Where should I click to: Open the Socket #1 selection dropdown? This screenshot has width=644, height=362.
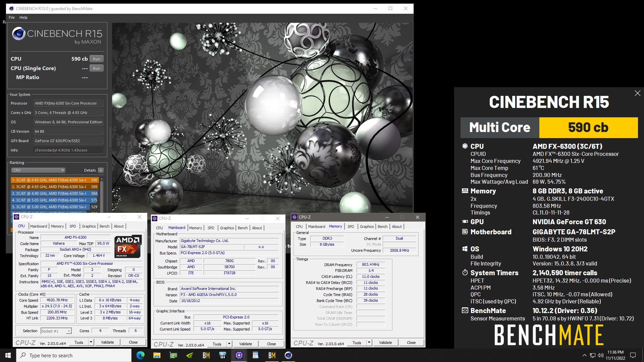56,331
